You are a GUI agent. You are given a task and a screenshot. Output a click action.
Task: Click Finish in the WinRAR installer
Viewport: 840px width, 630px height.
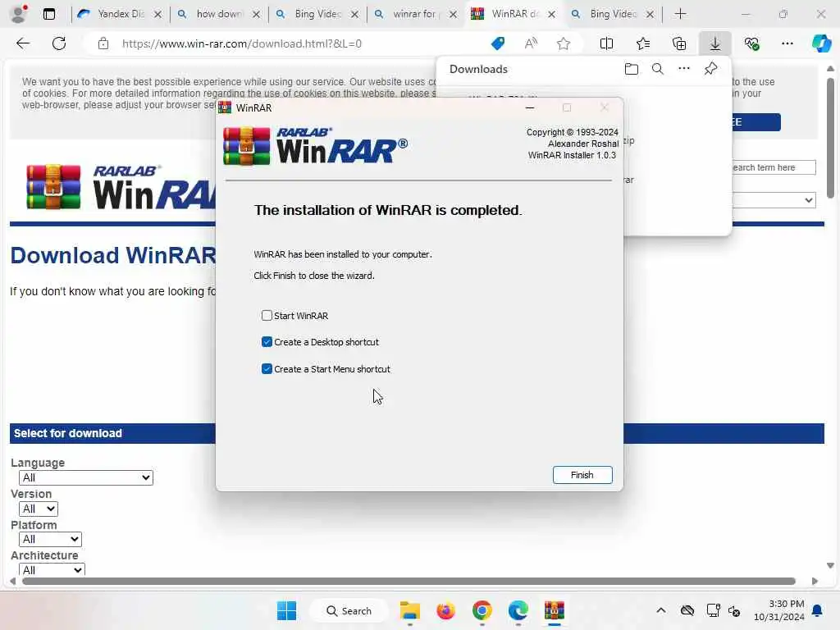pyautogui.click(x=582, y=475)
